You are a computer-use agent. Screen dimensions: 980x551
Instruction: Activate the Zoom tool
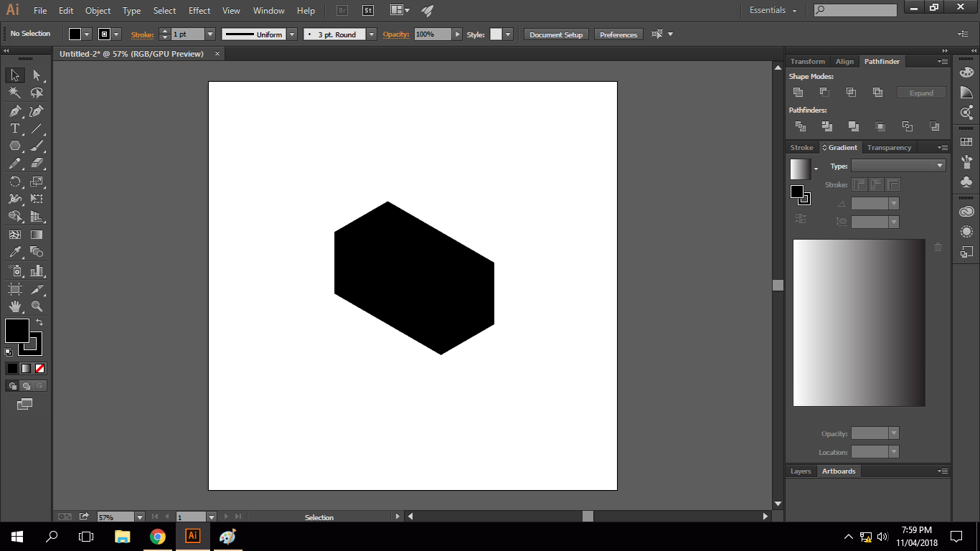tap(37, 306)
